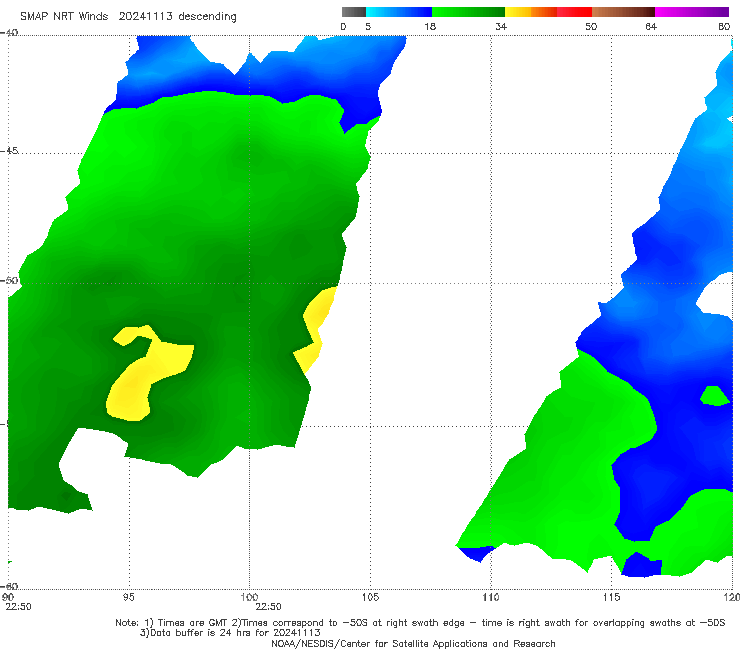Click the "50" label under the color bar
740x650 pixels.
[591, 26]
